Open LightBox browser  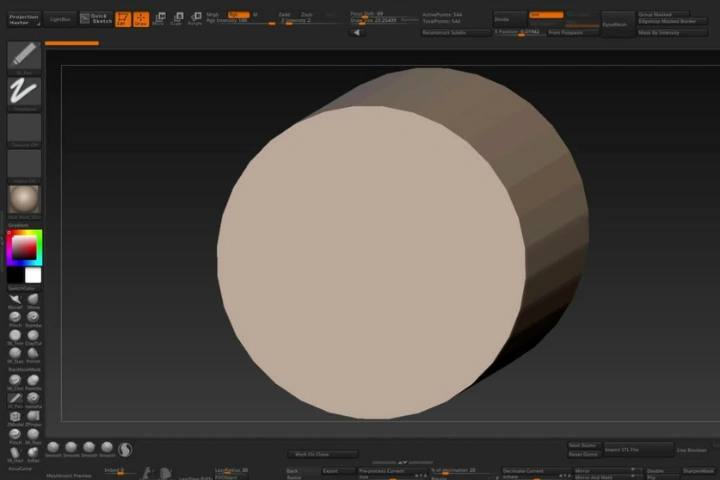tap(60, 19)
